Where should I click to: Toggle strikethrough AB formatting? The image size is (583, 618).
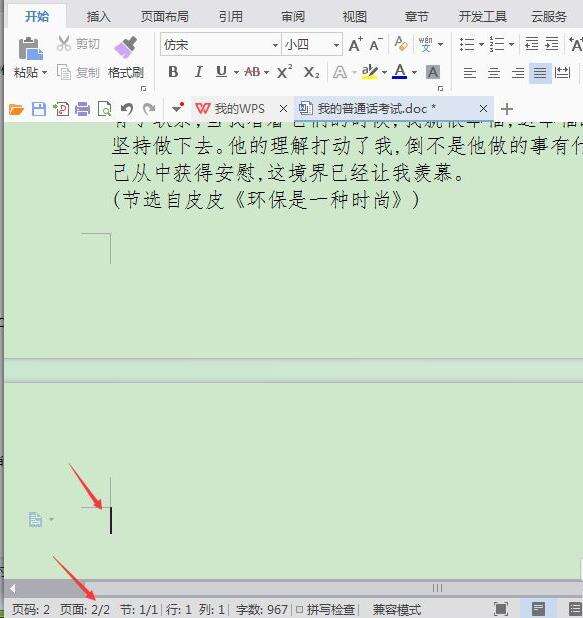click(252, 72)
